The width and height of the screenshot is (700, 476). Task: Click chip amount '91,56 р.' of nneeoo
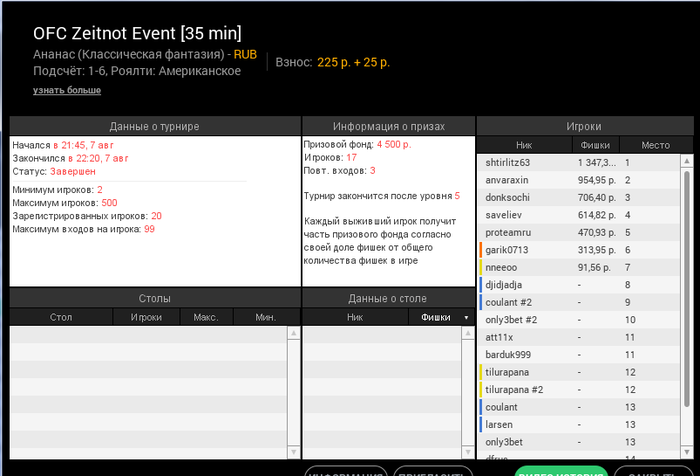click(594, 267)
